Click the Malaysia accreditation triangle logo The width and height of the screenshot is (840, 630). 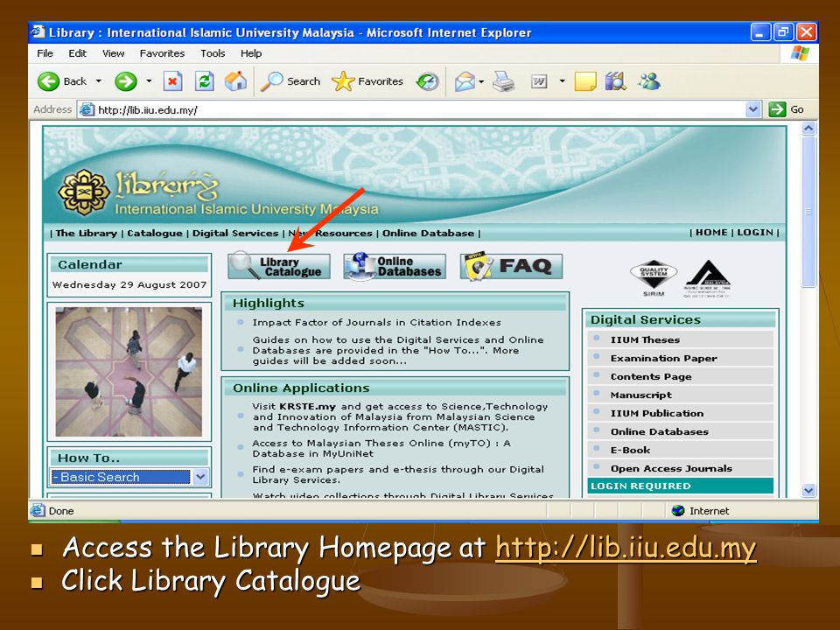click(x=708, y=278)
